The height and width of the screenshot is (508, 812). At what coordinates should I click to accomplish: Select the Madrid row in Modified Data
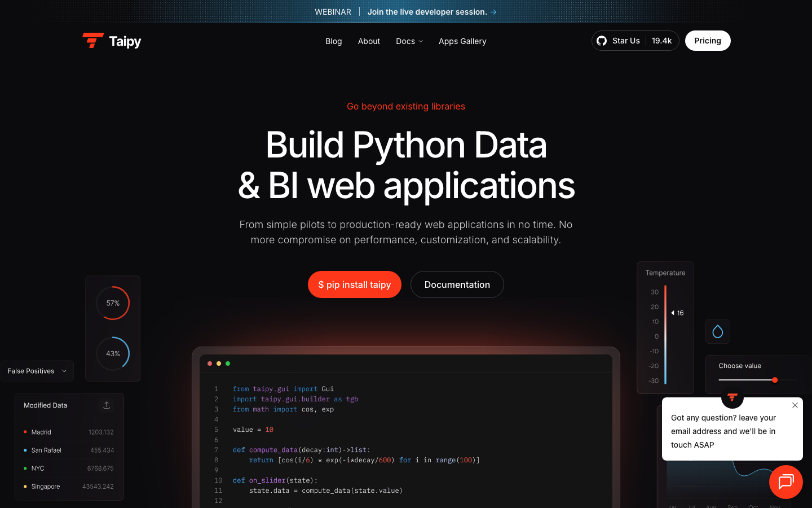(69, 432)
